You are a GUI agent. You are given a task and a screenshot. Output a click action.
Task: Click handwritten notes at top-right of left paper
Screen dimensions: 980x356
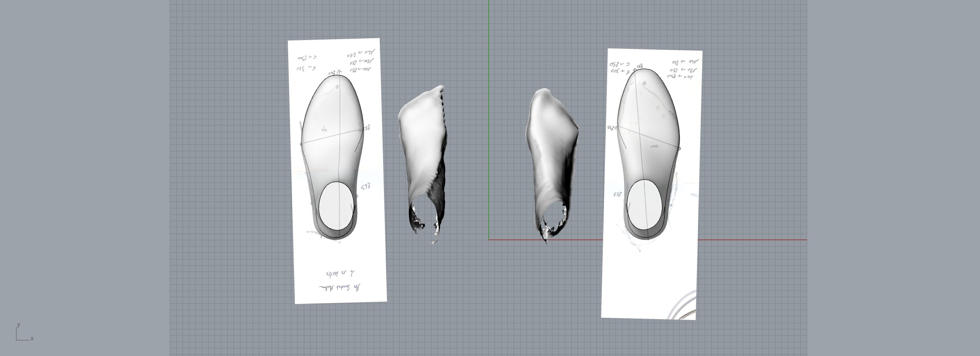click(x=361, y=62)
